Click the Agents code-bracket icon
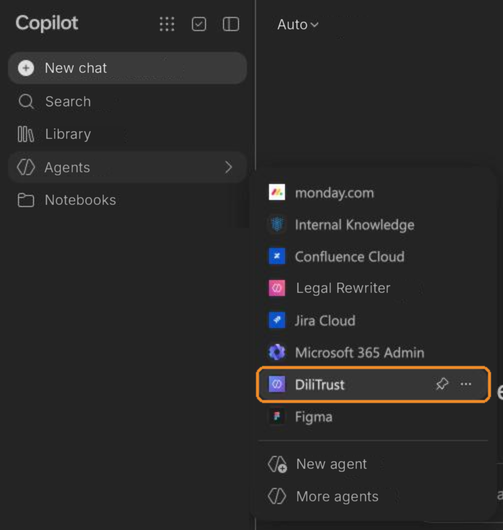This screenshot has width=503, height=530. 26,167
